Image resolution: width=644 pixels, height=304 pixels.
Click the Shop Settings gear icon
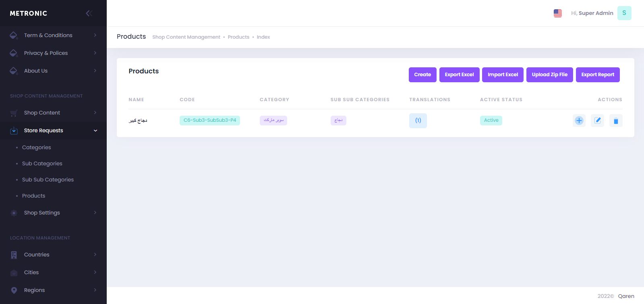[x=14, y=213]
